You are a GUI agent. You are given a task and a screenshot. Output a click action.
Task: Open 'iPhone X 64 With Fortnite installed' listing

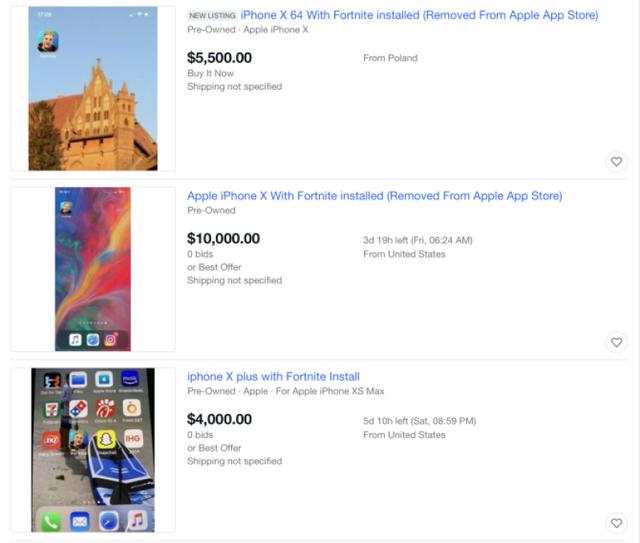pos(419,16)
